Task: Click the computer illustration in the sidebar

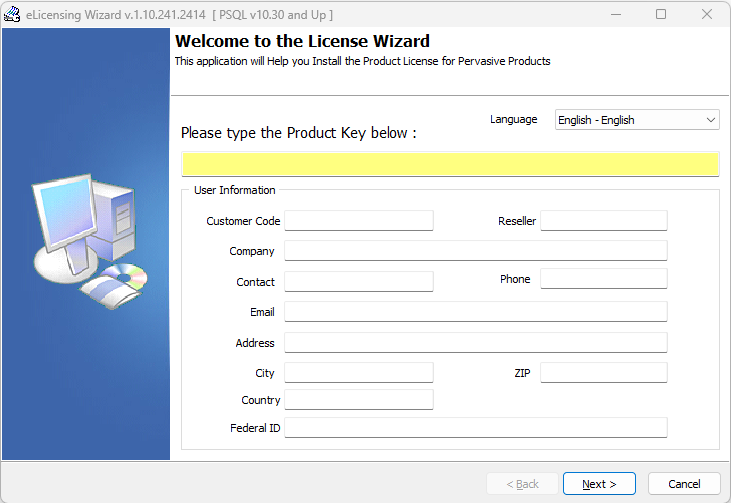Action: 90,241
